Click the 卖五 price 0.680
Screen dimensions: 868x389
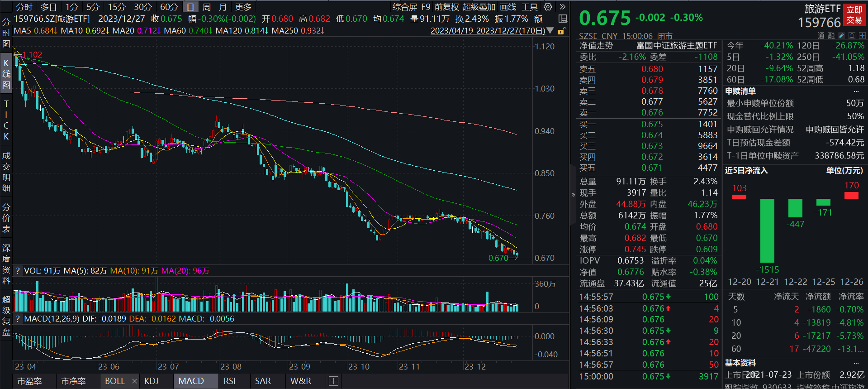point(652,69)
